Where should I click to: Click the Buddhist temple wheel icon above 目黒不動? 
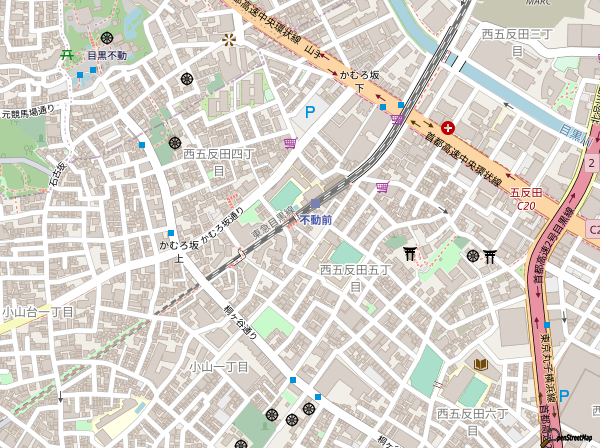107,37
